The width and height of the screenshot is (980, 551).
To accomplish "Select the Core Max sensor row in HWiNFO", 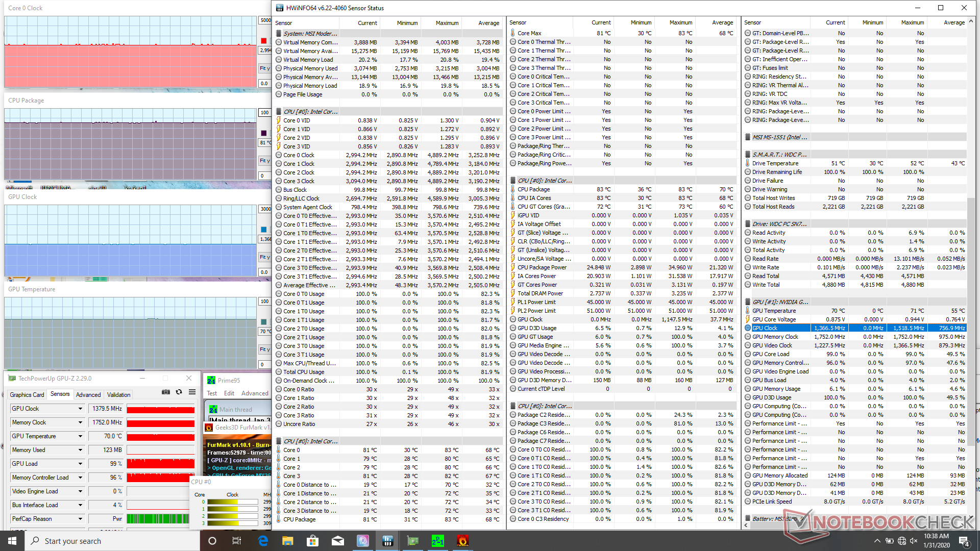I will (622, 33).
